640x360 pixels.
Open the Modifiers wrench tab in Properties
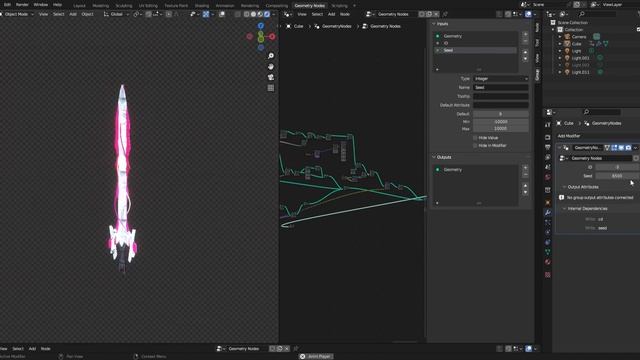point(548,212)
